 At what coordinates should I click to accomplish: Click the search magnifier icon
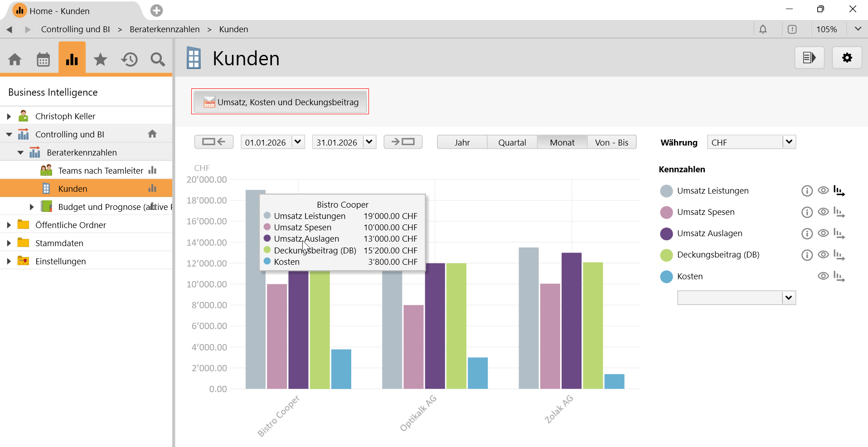158,59
